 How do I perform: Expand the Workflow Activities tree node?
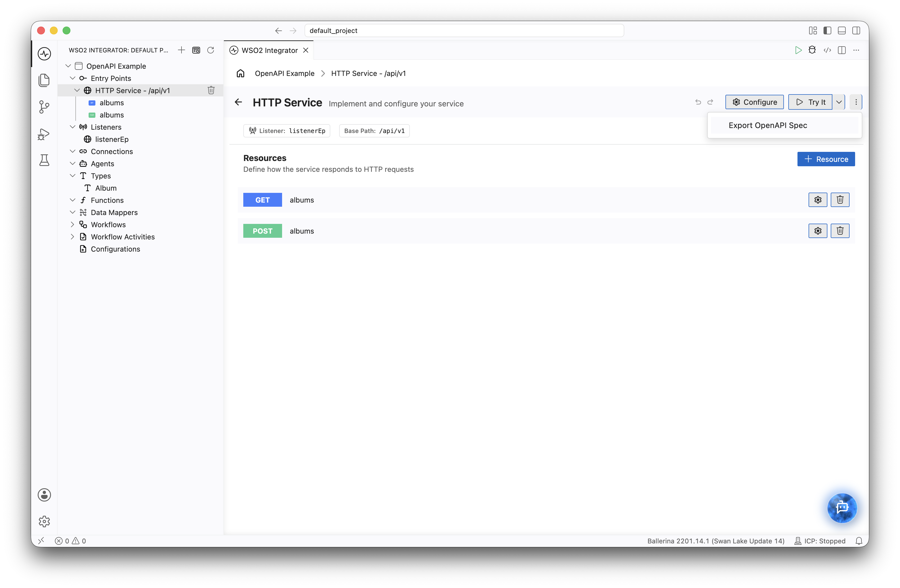(73, 236)
